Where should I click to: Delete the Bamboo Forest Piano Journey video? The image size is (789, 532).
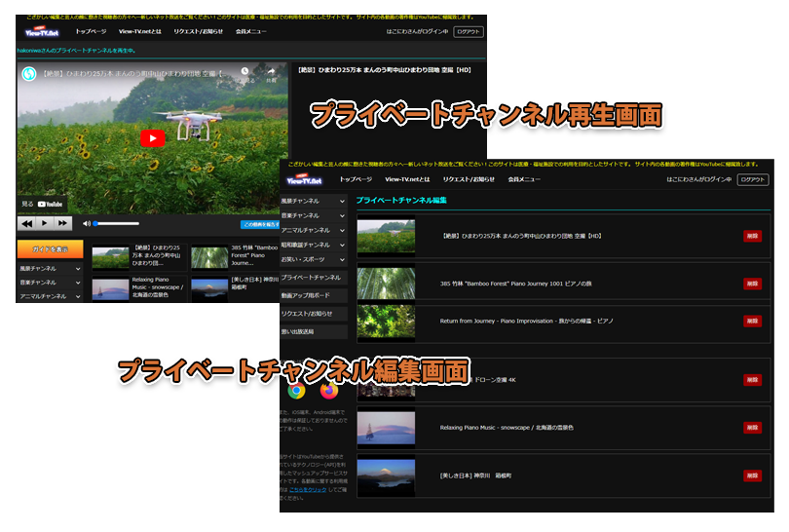tap(752, 284)
